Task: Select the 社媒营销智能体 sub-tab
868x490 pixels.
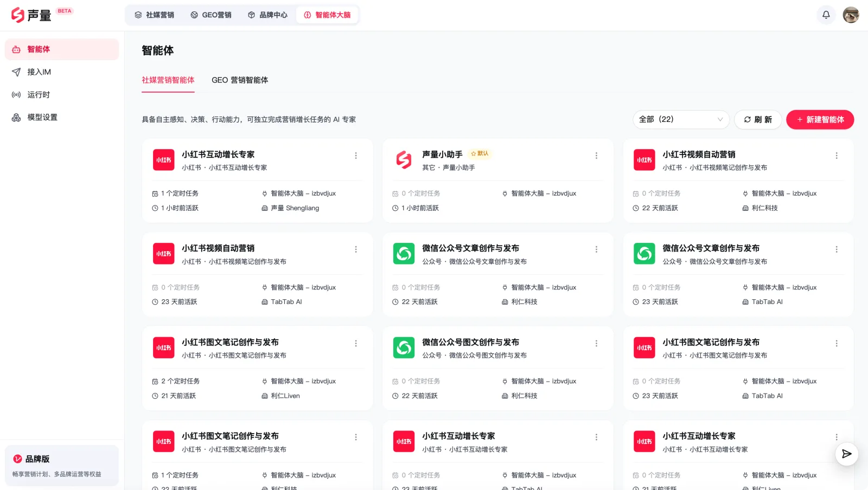Action: click(168, 80)
